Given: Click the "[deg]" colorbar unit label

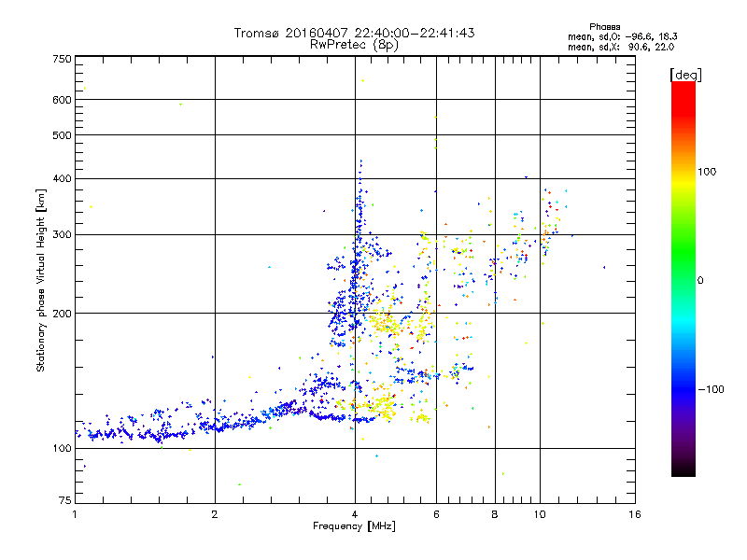Looking at the screenshot, I should coord(685,75).
